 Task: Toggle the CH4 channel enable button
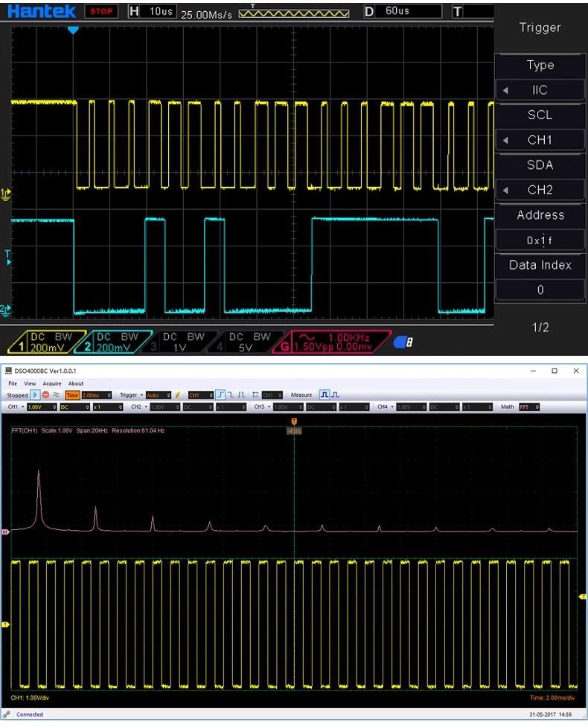tap(383, 407)
